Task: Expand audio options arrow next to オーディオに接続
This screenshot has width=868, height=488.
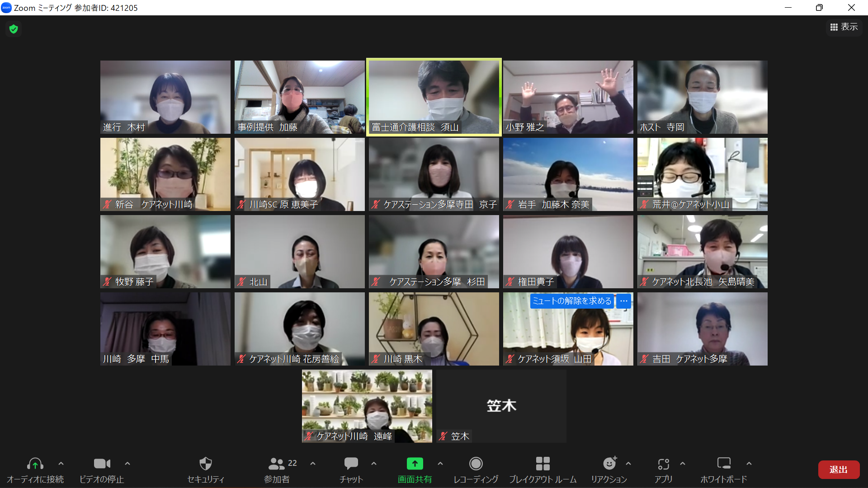Action: [61, 464]
